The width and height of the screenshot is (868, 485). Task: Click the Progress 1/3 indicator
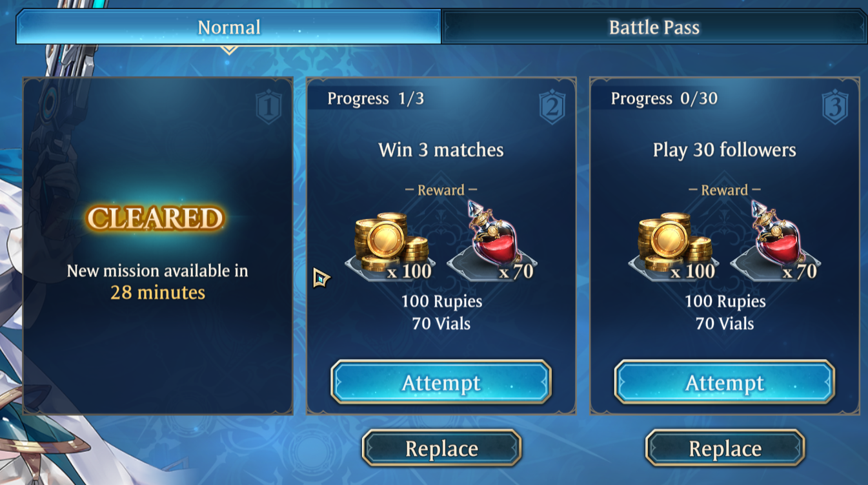[376, 98]
